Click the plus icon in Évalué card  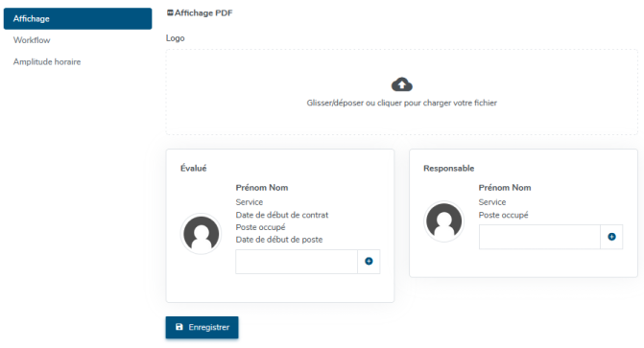pos(369,262)
